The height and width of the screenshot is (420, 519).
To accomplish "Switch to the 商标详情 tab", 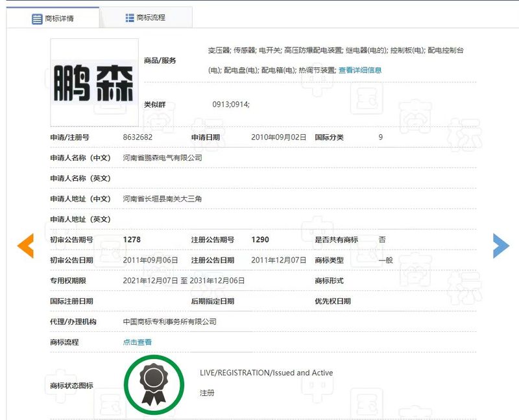I will pyautogui.click(x=53, y=18).
